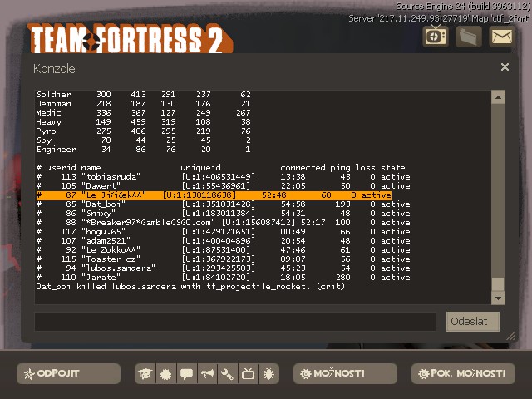Click the "Engineer" class stats row
This screenshot has width=532, height=399.
(x=144, y=150)
